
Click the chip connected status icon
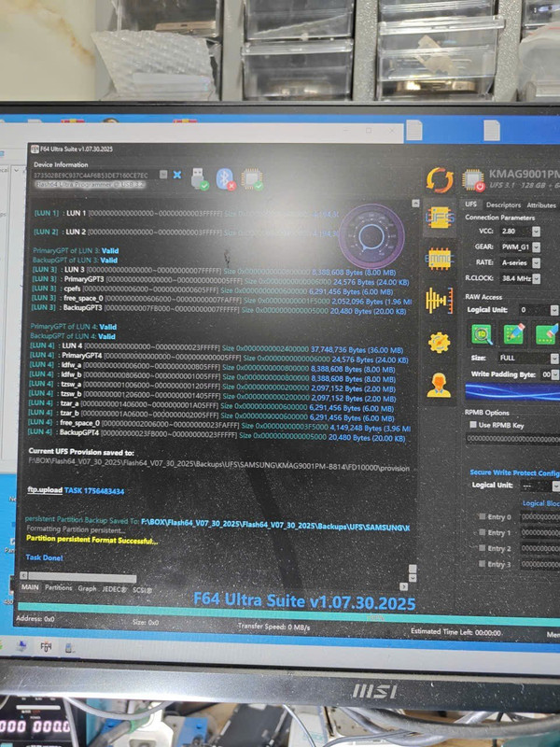point(252,179)
